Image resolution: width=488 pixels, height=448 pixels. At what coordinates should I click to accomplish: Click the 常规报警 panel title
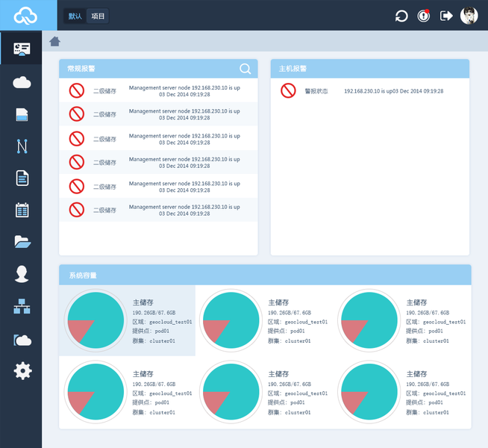point(81,69)
